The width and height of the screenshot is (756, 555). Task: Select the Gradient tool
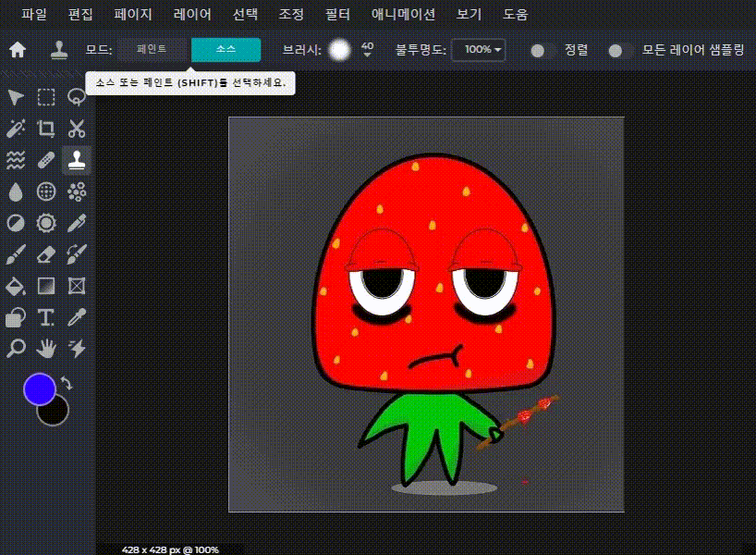(46, 286)
